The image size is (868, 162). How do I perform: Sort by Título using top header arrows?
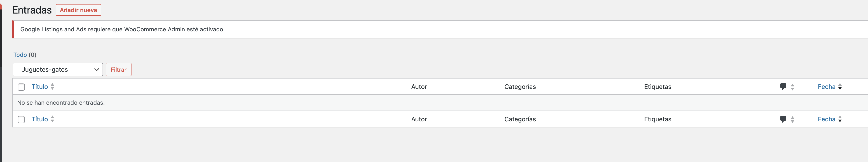pyautogui.click(x=52, y=87)
